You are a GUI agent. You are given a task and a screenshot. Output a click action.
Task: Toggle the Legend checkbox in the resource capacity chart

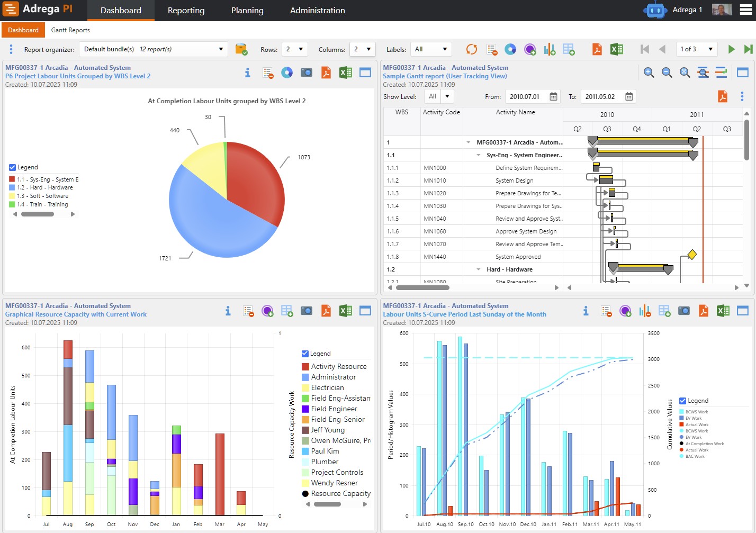(304, 354)
